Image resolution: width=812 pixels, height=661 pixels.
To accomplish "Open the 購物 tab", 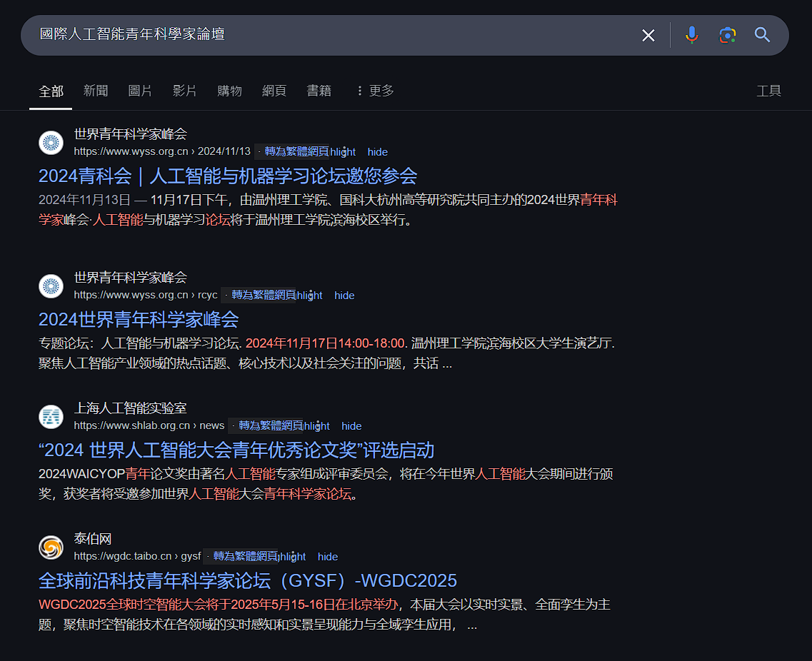I will 229,91.
